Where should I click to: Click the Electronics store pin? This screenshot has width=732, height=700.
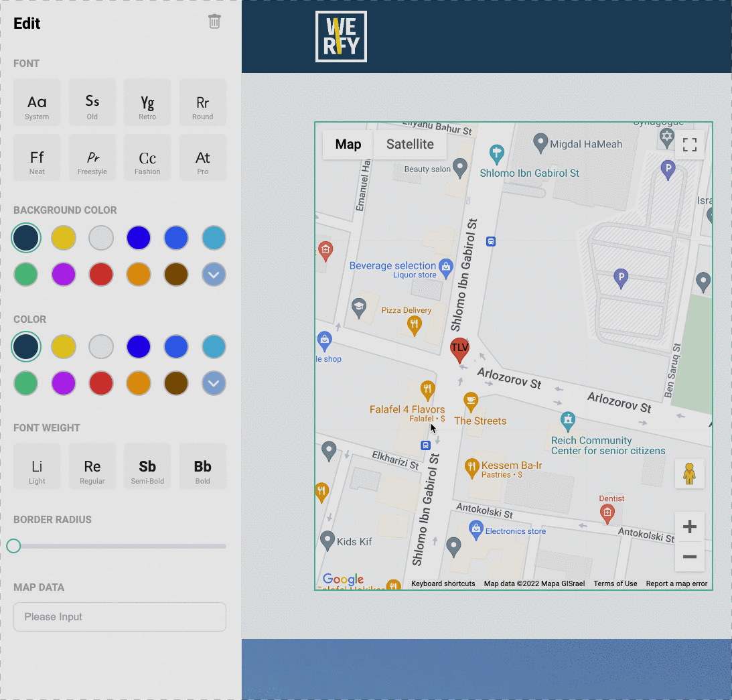click(475, 531)
